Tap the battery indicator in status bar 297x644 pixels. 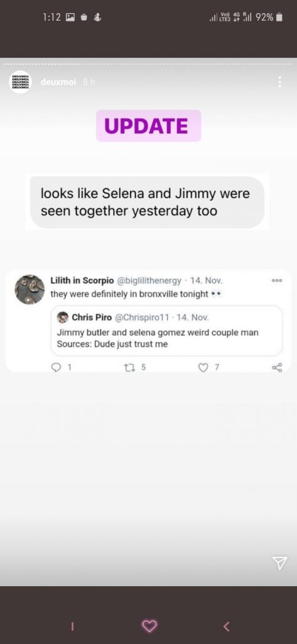[279, 17]
